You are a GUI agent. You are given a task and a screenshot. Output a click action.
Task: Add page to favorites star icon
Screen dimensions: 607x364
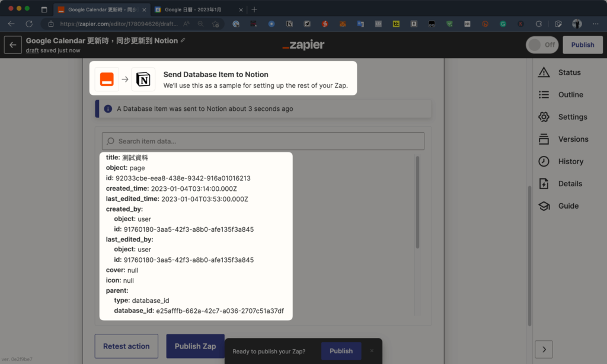(216, 24)
